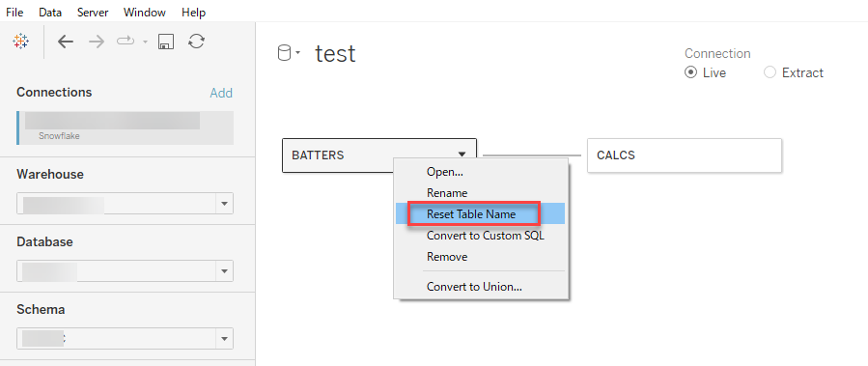Viewport: 868px width, 366px height.
Task: Expand the Warehouse dropdown
Action: (x=224, y=204)
